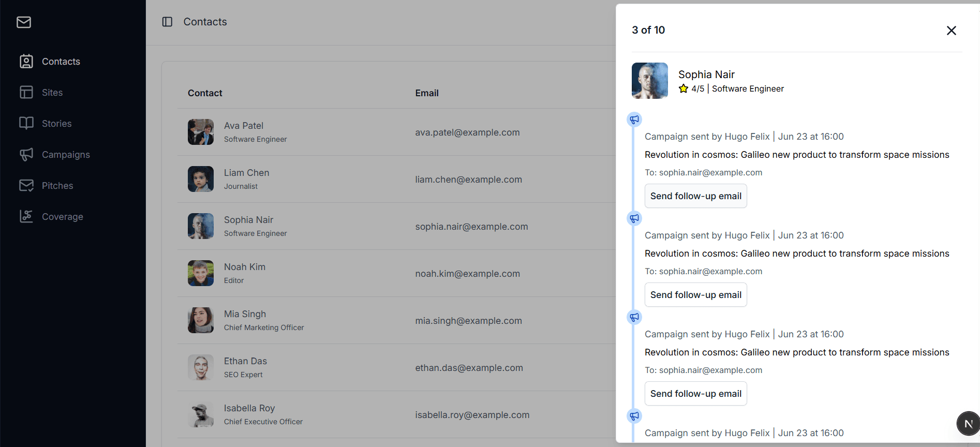This screenshot has width=980, height=447.
Task: Click the star rating icon
Action: click(684, 88)
